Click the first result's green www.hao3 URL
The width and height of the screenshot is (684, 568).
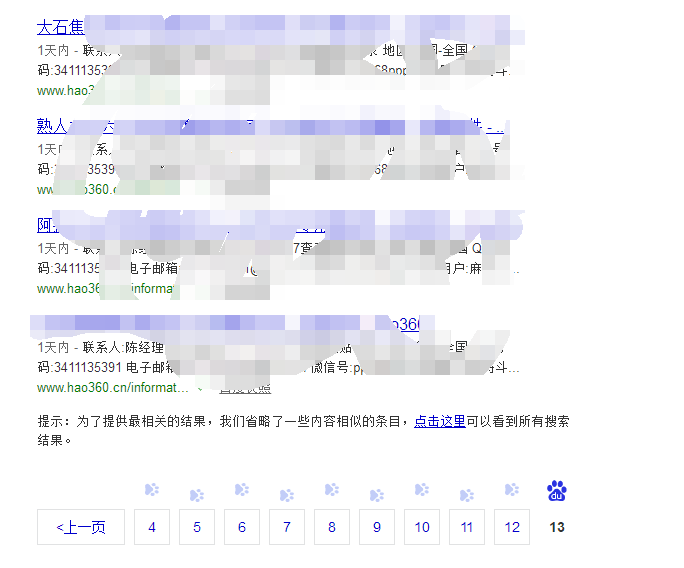pyautogui.click(x=65, y=90)
